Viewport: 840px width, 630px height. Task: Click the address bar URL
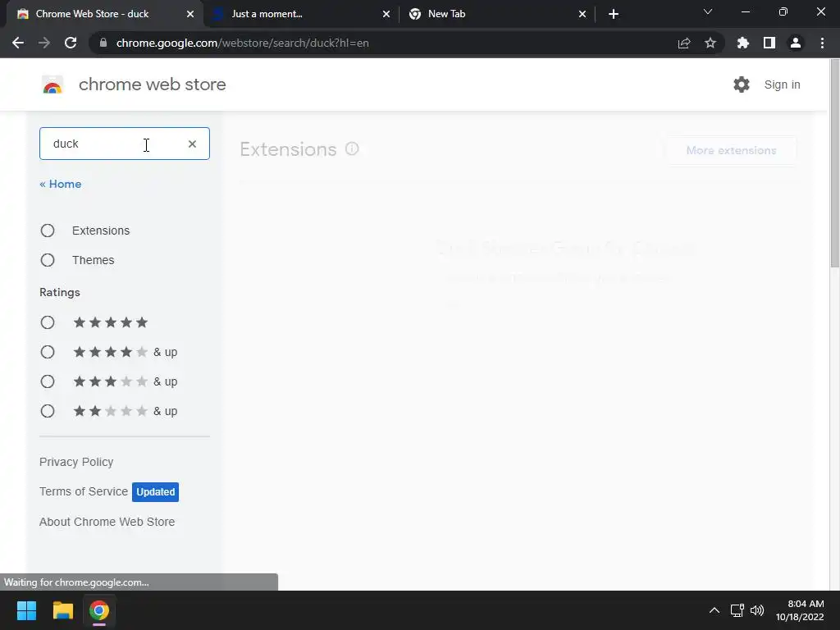click(x=242, y=43)
